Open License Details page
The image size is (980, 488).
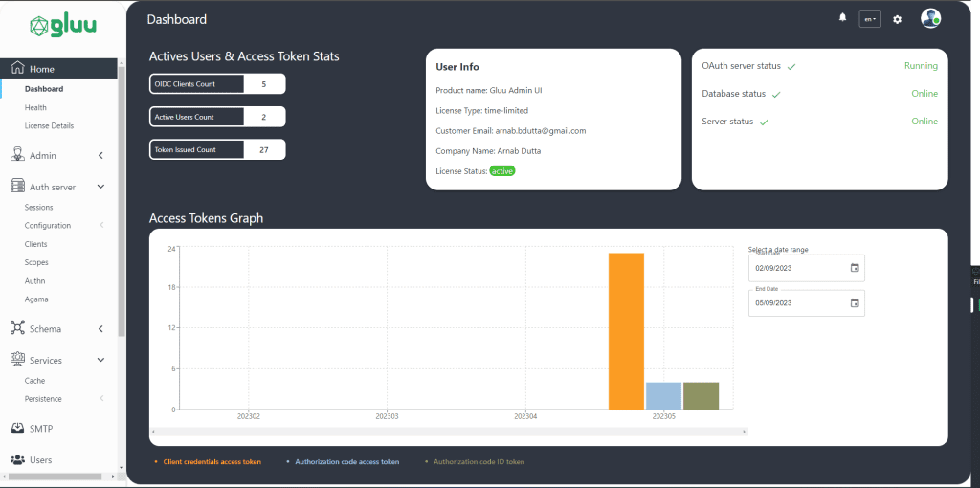(x=49, y=125)
